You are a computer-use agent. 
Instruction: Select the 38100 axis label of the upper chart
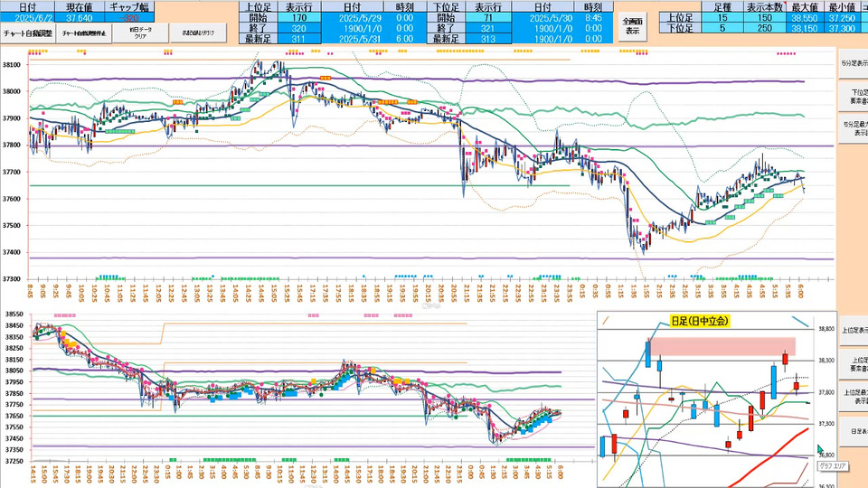click(12, 65)
